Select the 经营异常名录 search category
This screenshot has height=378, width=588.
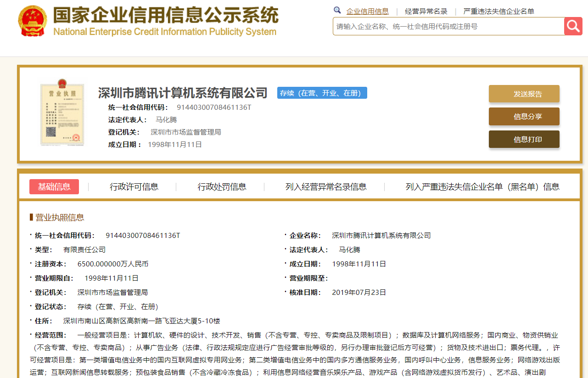point(426,11)
